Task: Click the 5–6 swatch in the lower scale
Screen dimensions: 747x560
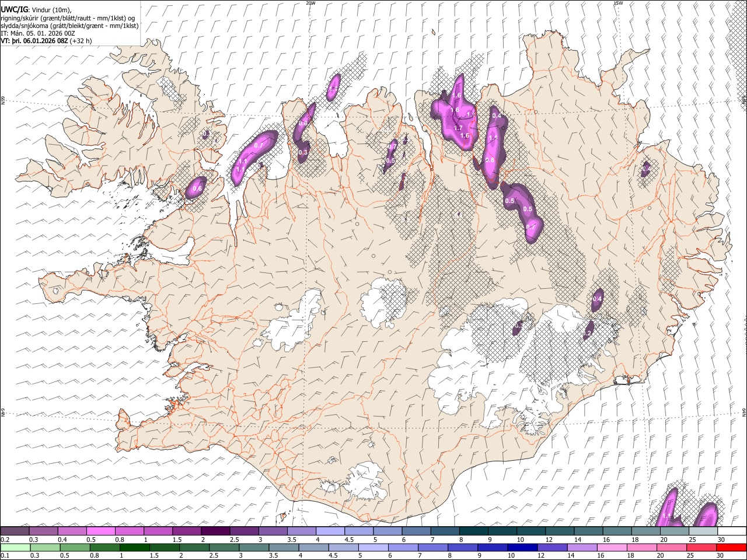Action: (x=373, y=547)
